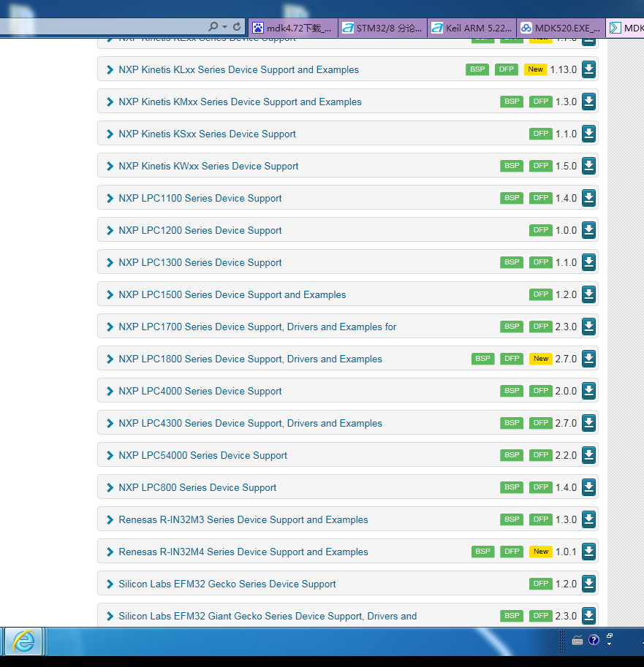
Task: Download Silicon Labs EFM32 Giant Gecko pack
Action: click(588, 616)
